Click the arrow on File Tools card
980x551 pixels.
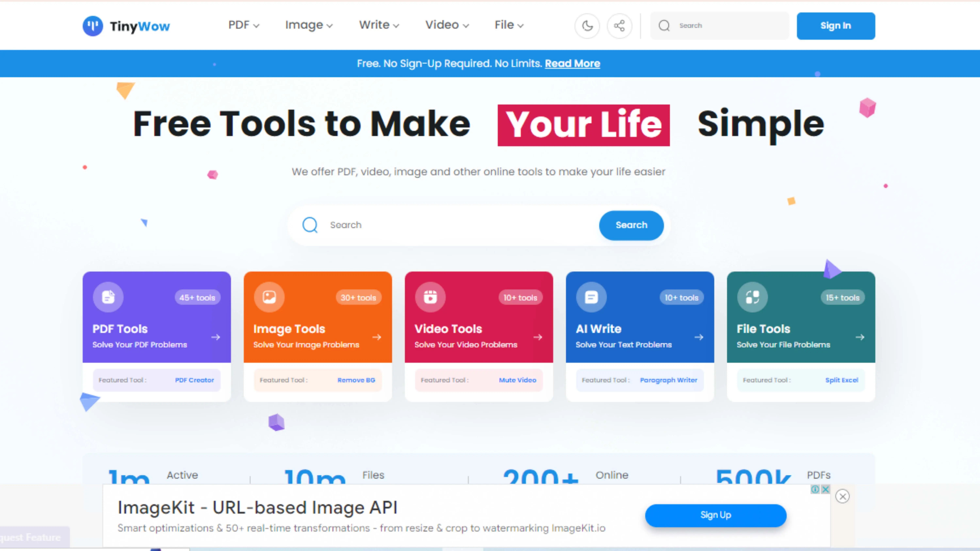click(x=860, y=337)
